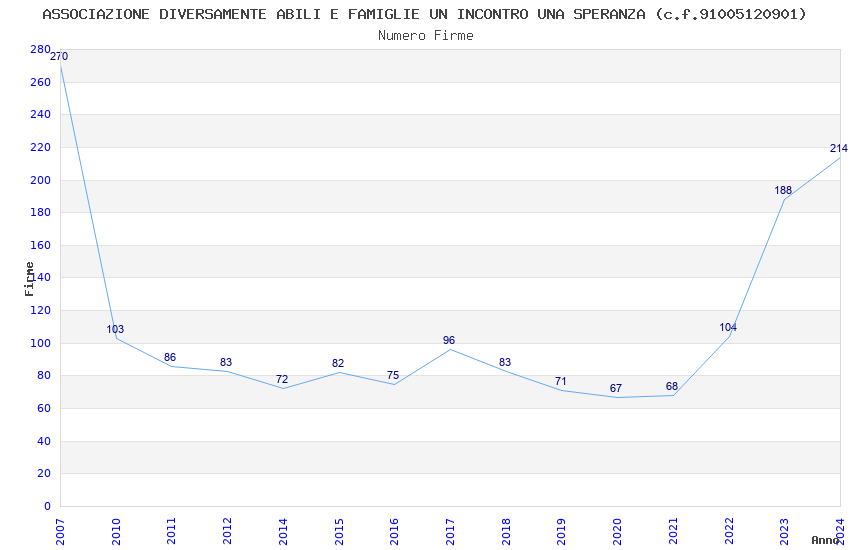Viewport: 850px width, 550px height.
Task: Click the 2012 x-axis year label
Action: (x=227, y=531)
